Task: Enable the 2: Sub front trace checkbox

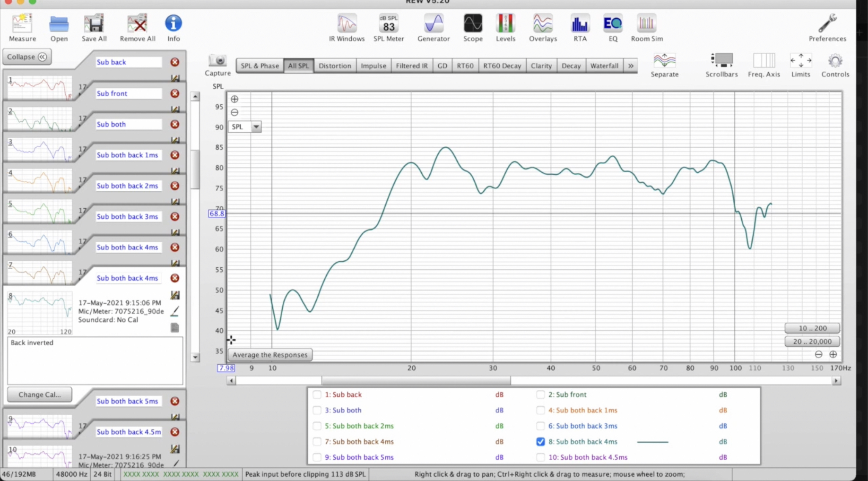Action: tap(540, 394)
